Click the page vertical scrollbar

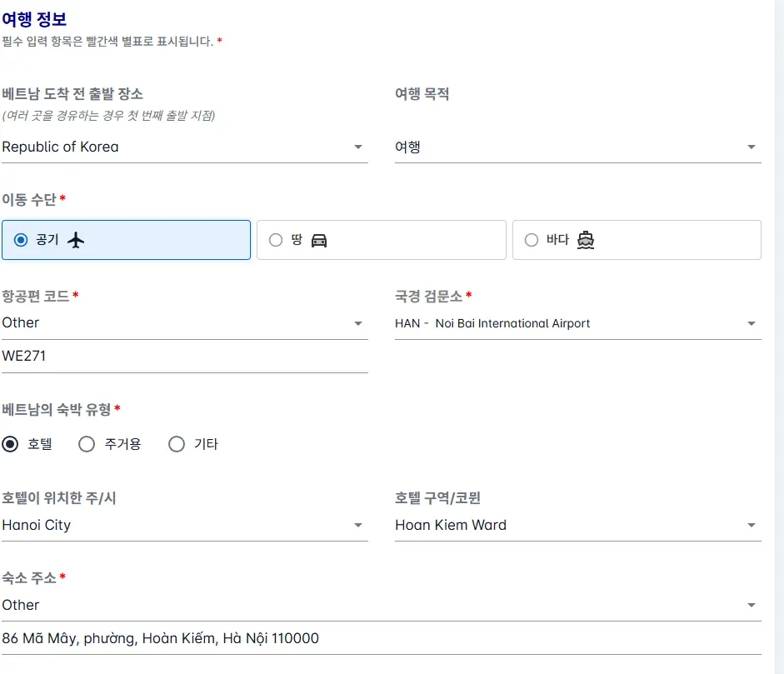click(780, 337)
